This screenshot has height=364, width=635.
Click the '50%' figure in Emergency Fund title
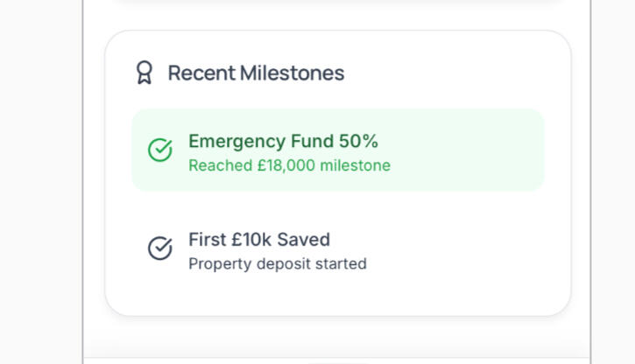(x=357, y=142)
